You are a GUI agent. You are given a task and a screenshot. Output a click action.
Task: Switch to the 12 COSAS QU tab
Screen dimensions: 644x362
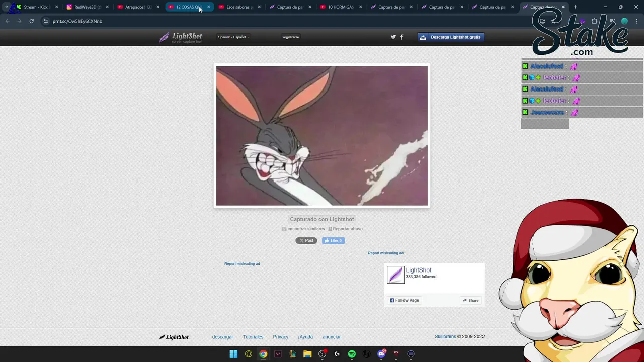pos(189,7)
